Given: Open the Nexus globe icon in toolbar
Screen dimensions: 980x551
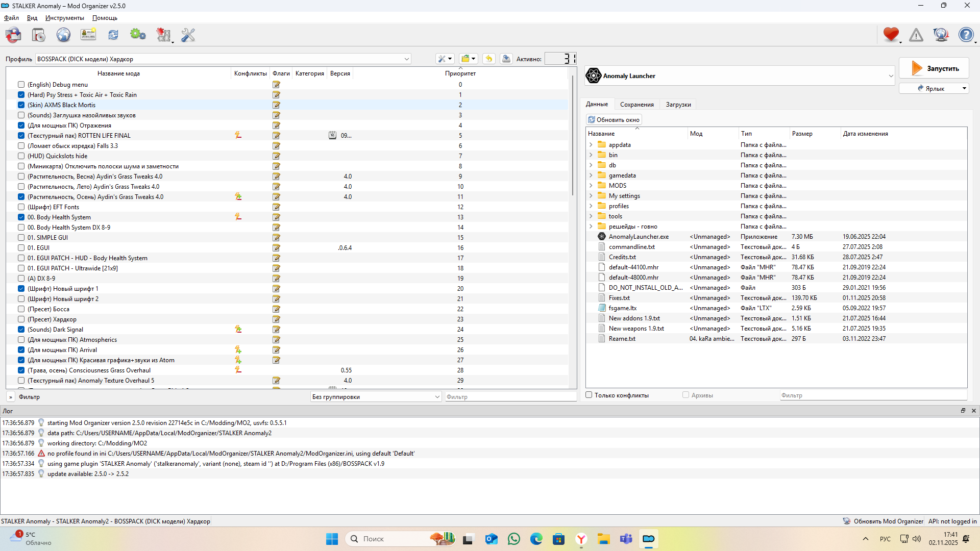Looking at the screenshot, I should (63, 35).
